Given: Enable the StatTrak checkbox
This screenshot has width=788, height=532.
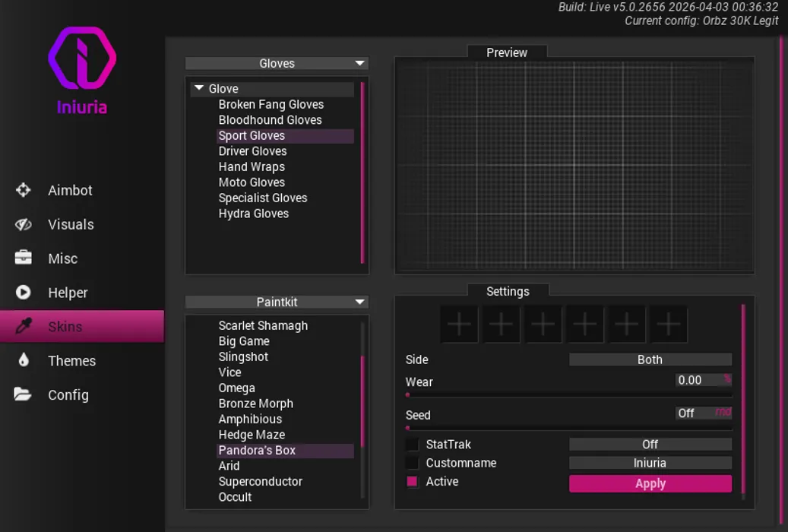Looking at the screenshot, I should click(412, 444).
